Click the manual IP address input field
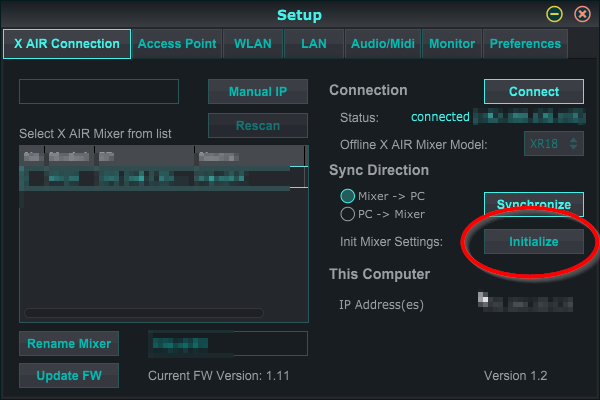 99,91
